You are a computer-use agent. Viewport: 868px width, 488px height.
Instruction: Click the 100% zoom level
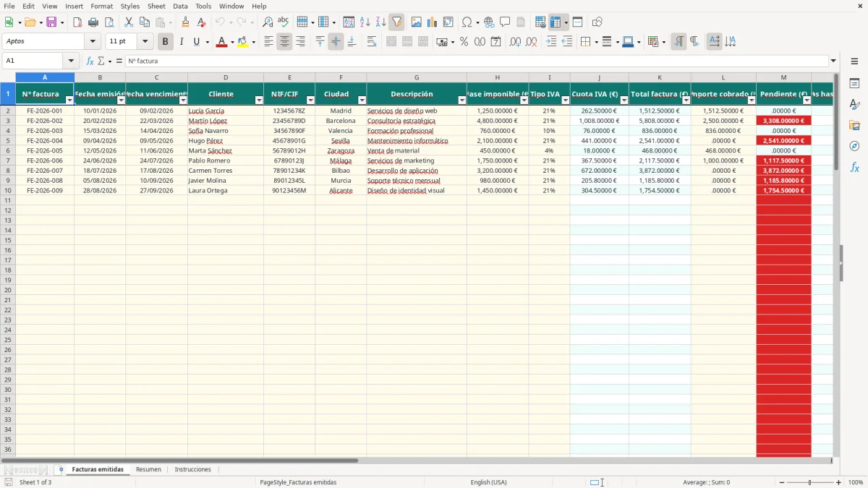pyautogui.click(x=856, y=482)
